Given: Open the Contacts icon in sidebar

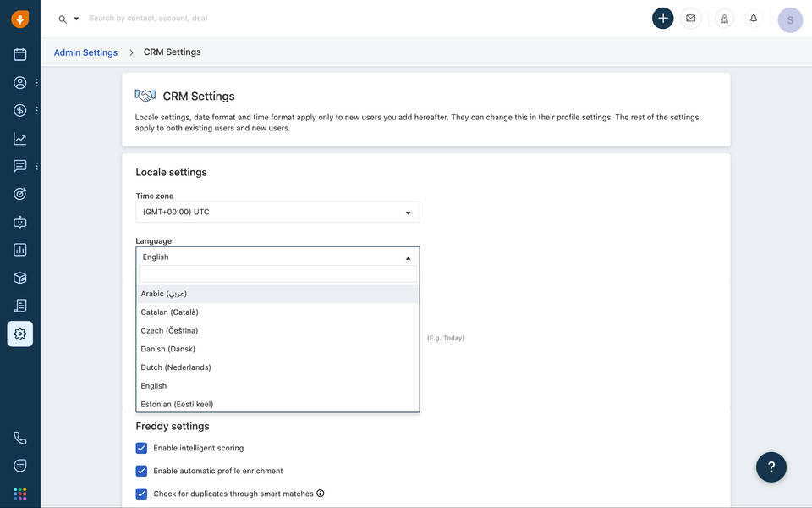Looking at the screenshot, I should [19, 83].
